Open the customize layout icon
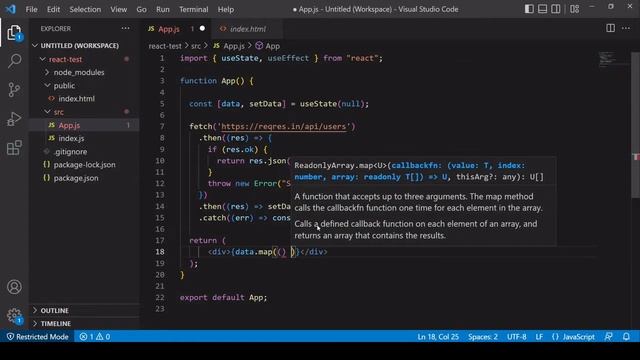This screenshot has height=360, width=640. tap(575, 9)
